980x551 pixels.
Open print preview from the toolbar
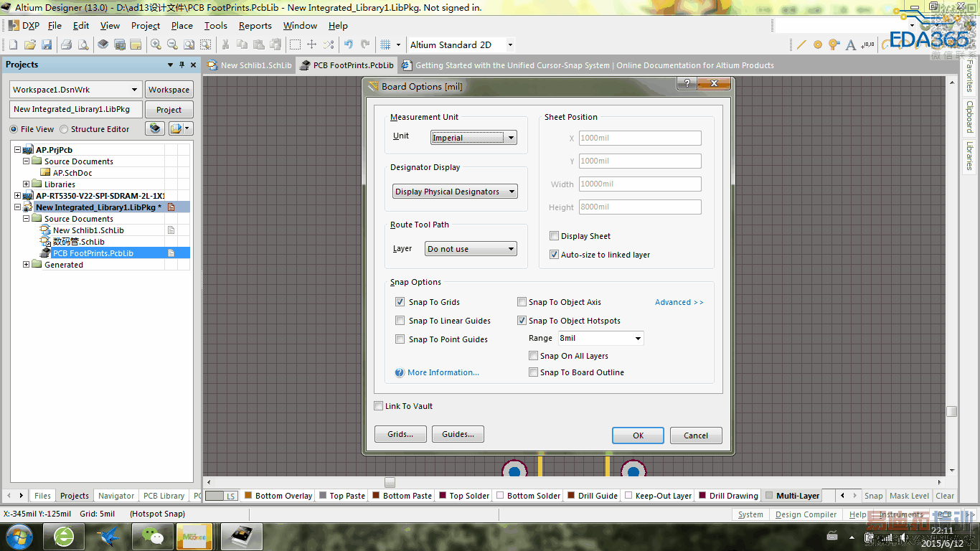[83, 44]
